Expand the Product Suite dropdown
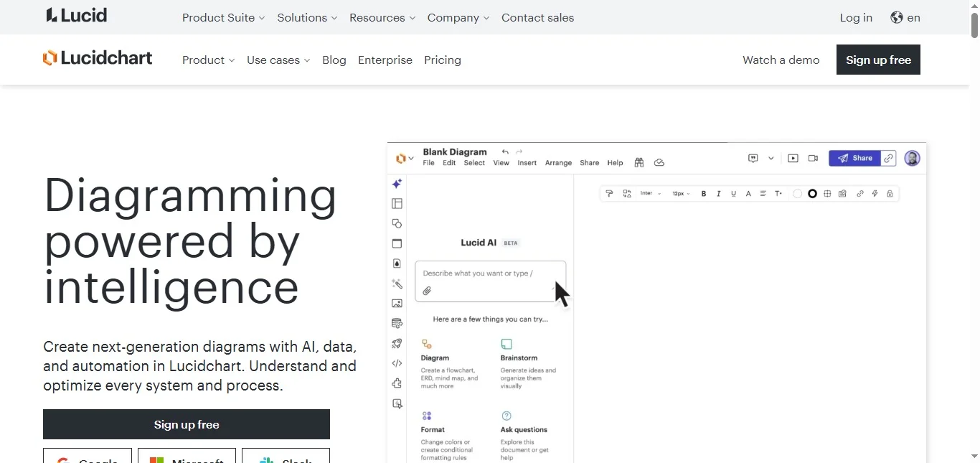 tap(223, 18)
